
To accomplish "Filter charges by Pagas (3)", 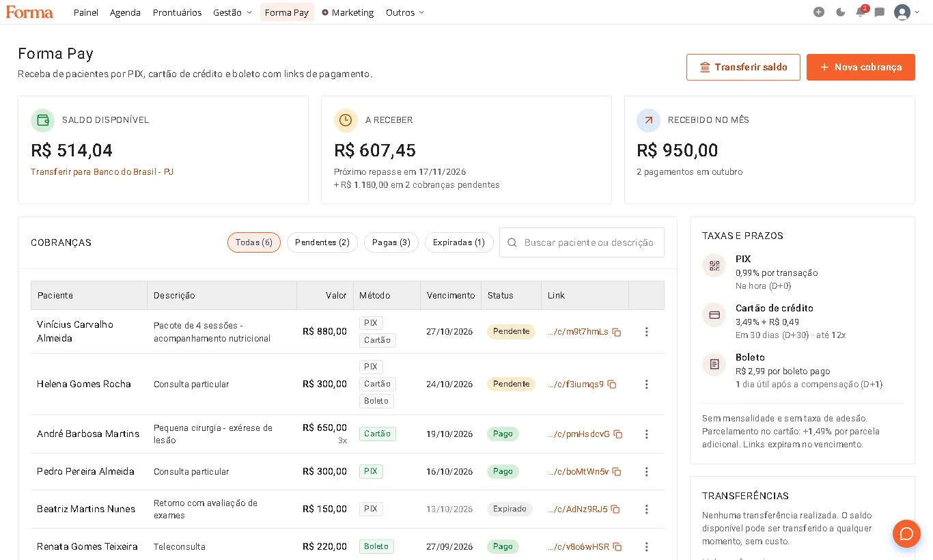I will 391,242.
